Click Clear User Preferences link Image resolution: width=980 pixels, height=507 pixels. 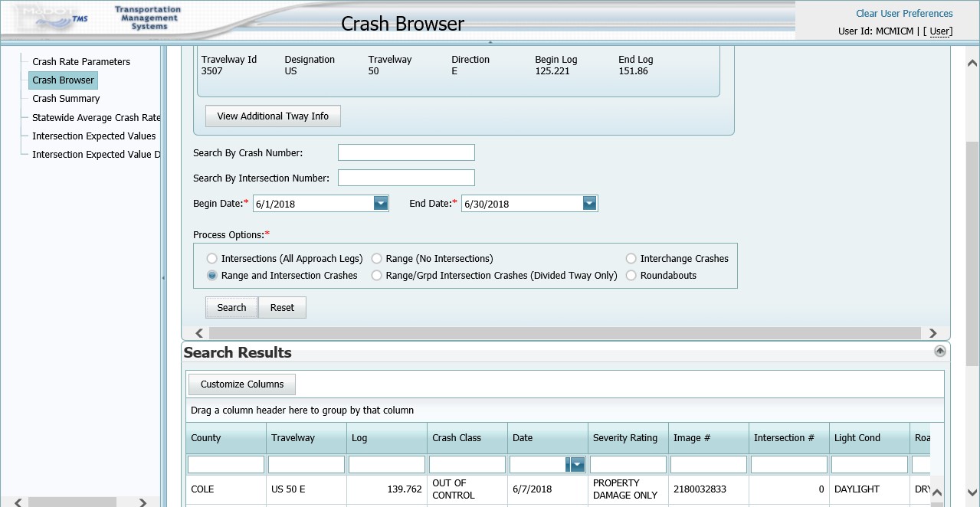904,13
